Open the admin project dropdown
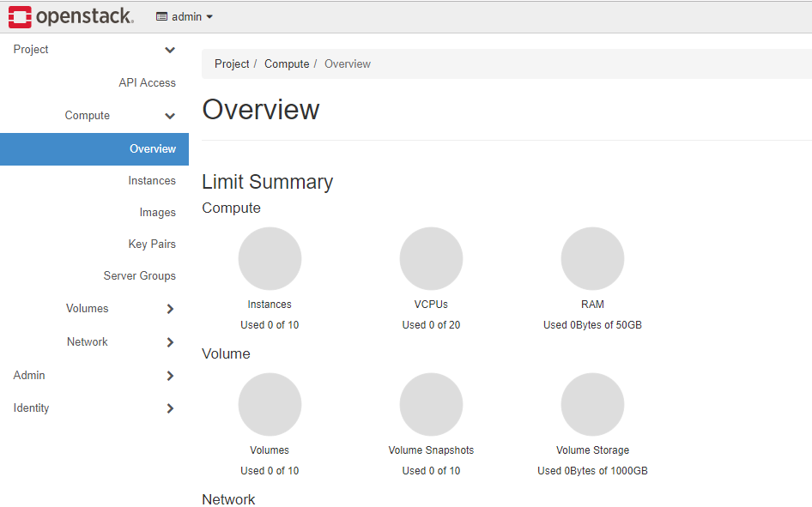812x507 pixels. click(x=185, y=17)
